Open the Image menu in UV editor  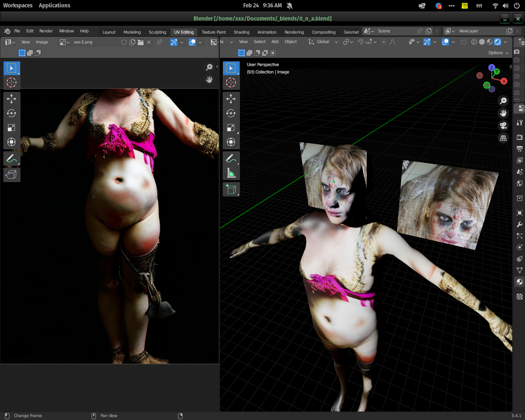(x=42, y=42)
